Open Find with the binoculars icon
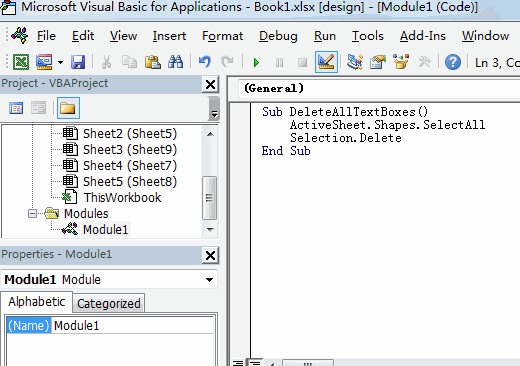Viewport: 520px width, 366px height. (x=176, y=62)
